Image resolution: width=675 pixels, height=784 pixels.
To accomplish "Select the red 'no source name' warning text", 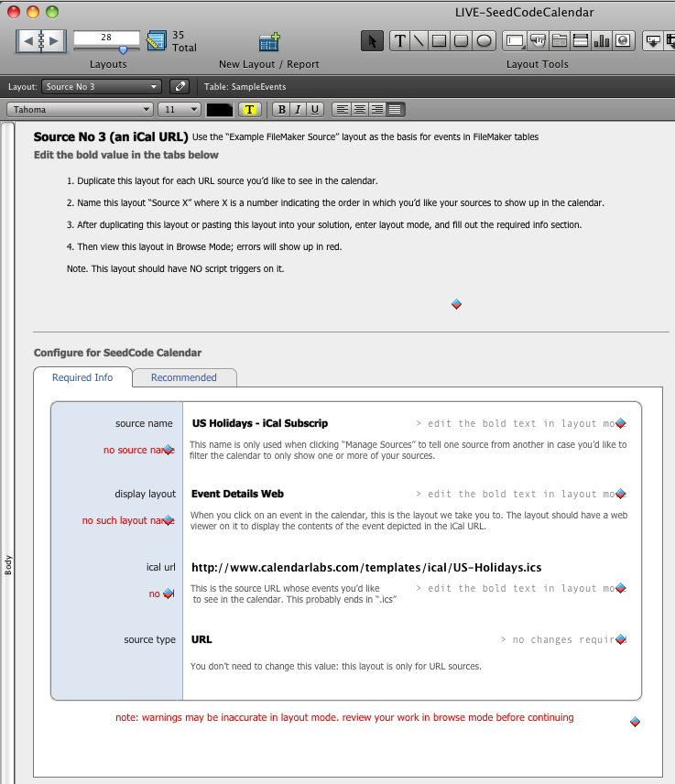I will click(x=138, y=450).
